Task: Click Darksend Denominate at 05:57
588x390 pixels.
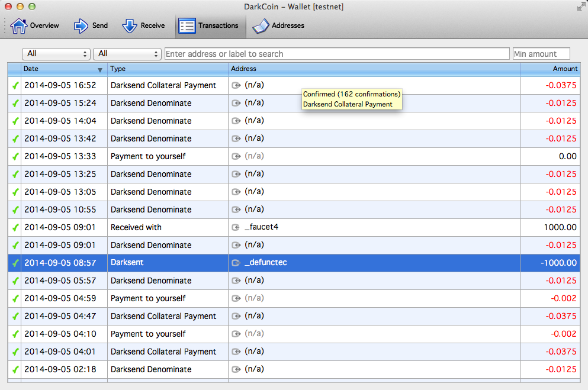Action: [x=151, y=281]
